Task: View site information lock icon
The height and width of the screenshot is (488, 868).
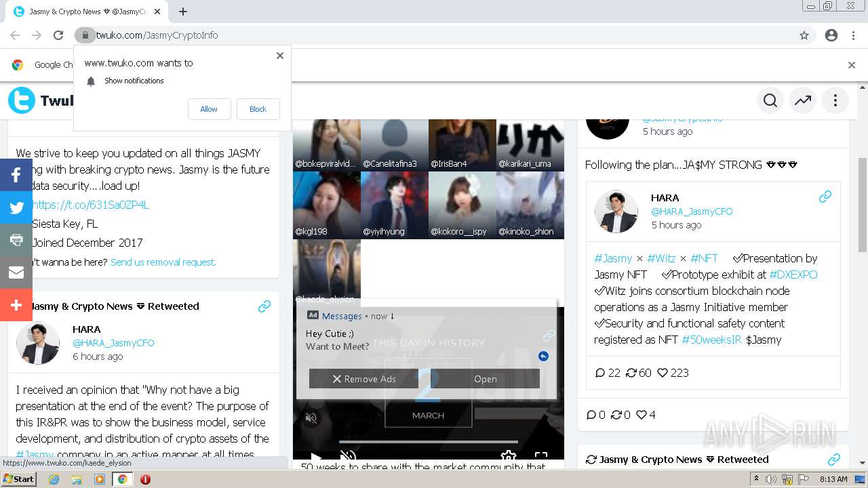Action: click(x=85, y=35)
